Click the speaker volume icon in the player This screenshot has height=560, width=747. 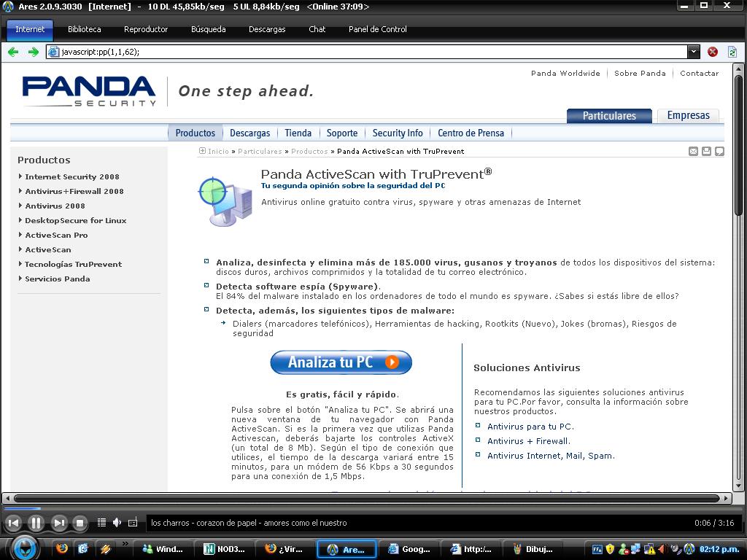point(117,522)
